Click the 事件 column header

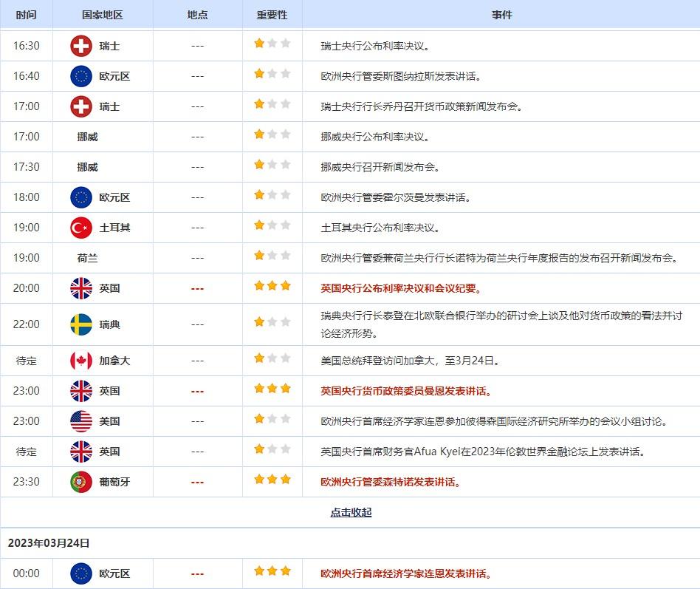[501, 15]
